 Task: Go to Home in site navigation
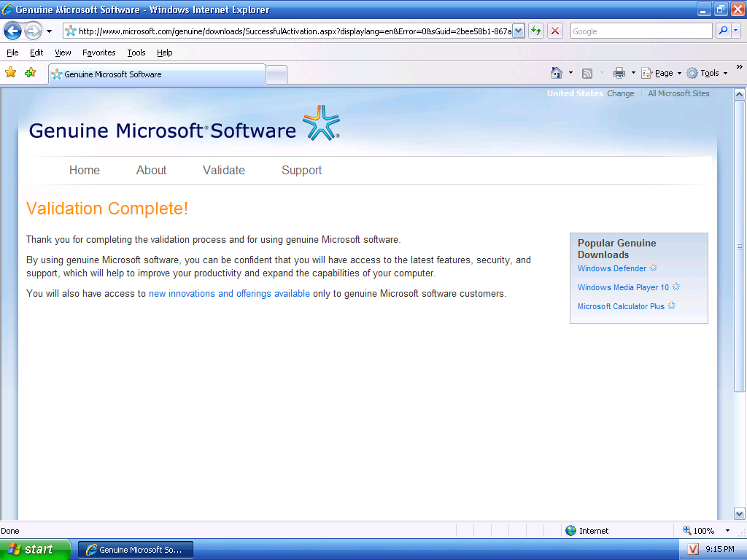85,170
